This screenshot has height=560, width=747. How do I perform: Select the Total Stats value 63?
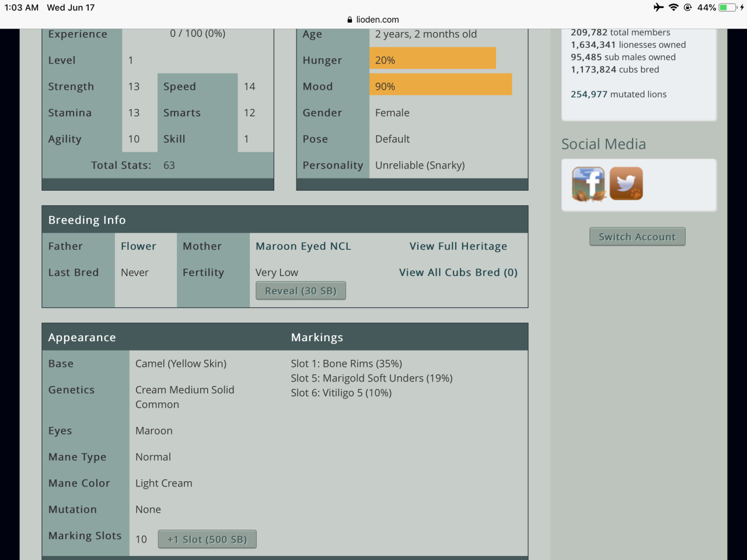tap(169, 165)
